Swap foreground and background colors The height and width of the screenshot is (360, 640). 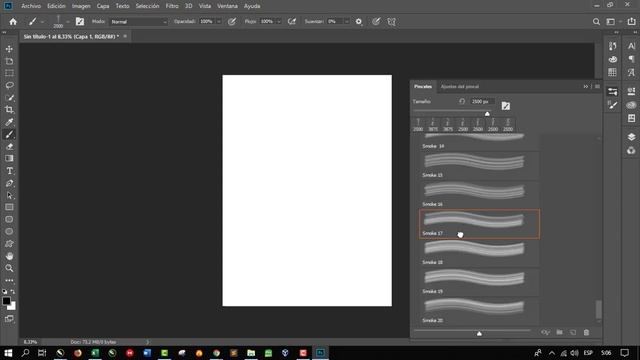(x=13, y=291)
